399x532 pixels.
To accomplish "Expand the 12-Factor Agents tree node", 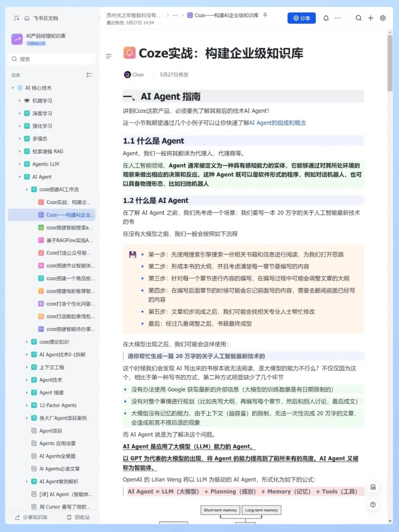I will tap(27, 405).
